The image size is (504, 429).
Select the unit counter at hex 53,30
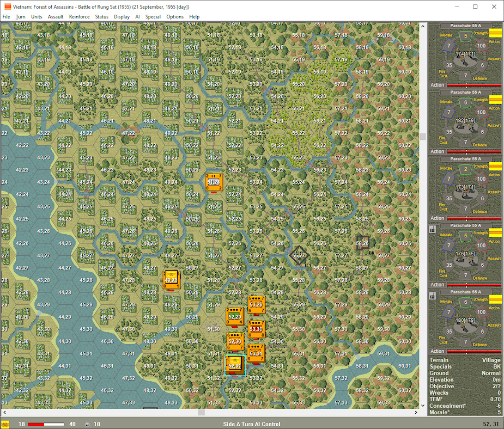pyautogui.click(x=256, y=329)
